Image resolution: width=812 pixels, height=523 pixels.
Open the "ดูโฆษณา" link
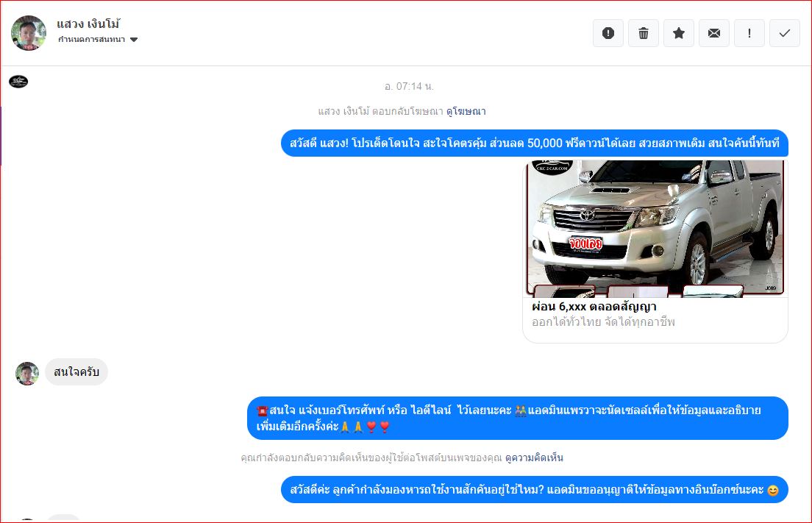click(x=466, y=112)
